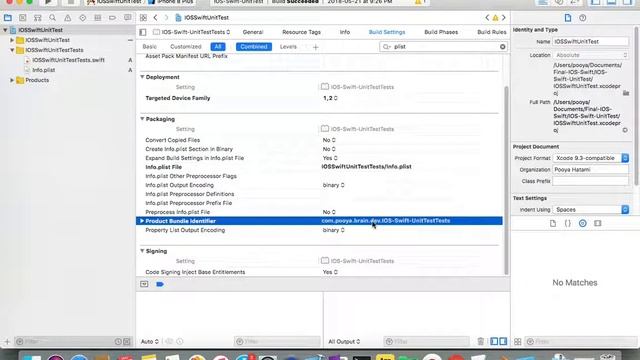The height and width of the screenshot is (360, 640).
Task: Open Info.plist Output Encoding binary popup
Action: [x=333, y=185]
